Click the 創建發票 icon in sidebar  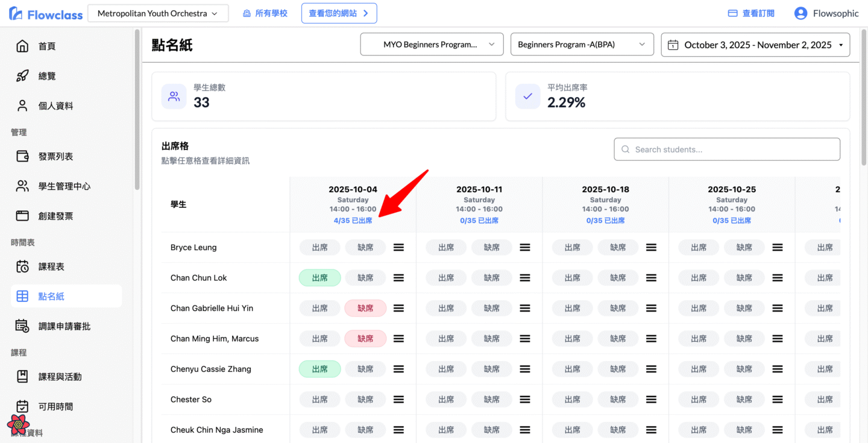click(22, 216)
